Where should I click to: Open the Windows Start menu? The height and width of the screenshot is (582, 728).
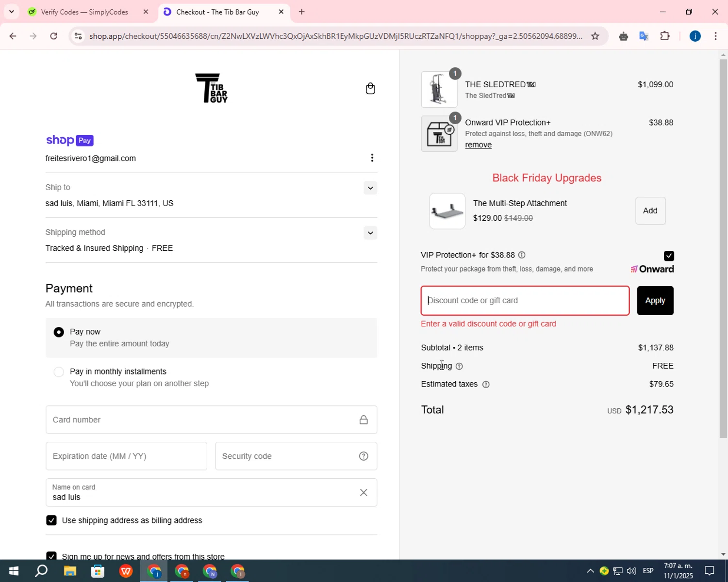click(14, 571)
